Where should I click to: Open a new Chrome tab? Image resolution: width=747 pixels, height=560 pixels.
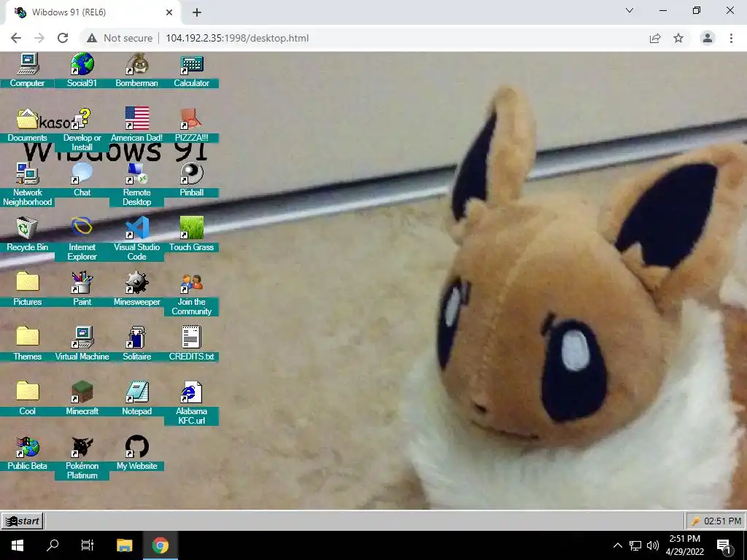197,12
